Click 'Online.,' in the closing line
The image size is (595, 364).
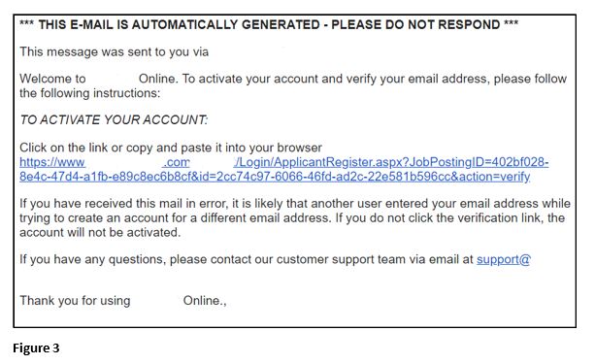pyautogui.click(x=205, y=301)
